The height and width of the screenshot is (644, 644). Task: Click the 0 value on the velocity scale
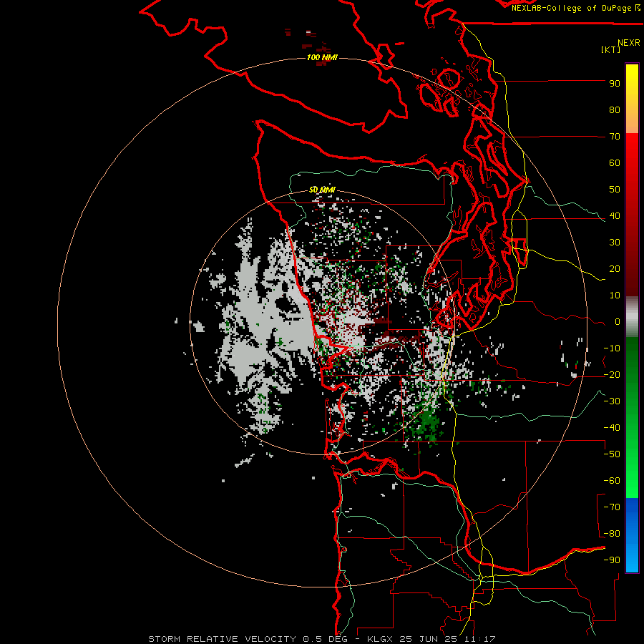(618, 321)
